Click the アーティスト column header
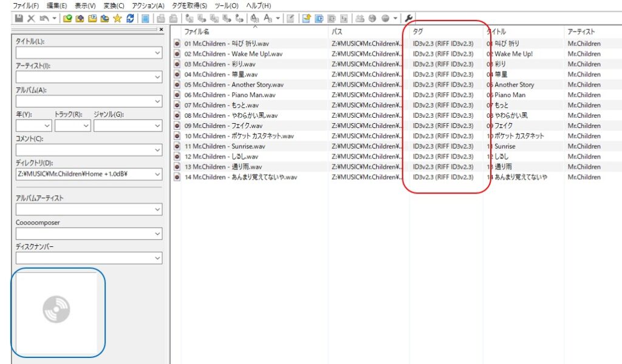This screenshot has width=622, height=364. [581, 32]
